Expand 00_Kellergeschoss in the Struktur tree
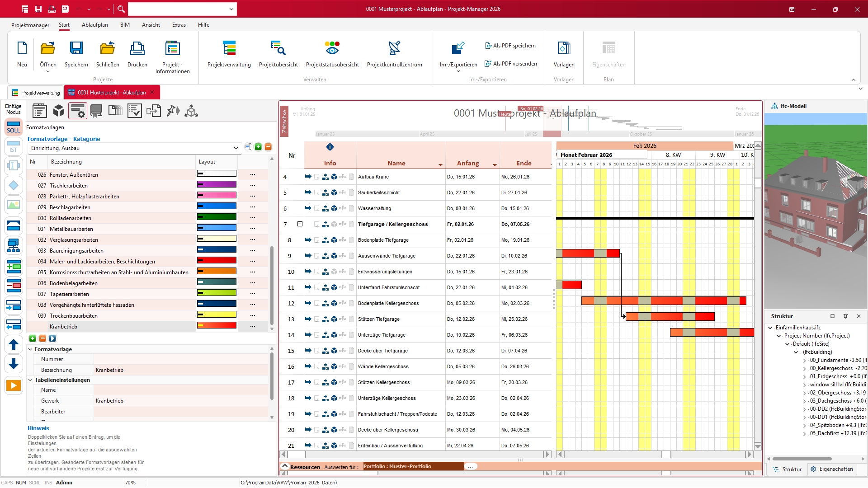The height and width of the screenshot is (488, 868). (805, 369)
